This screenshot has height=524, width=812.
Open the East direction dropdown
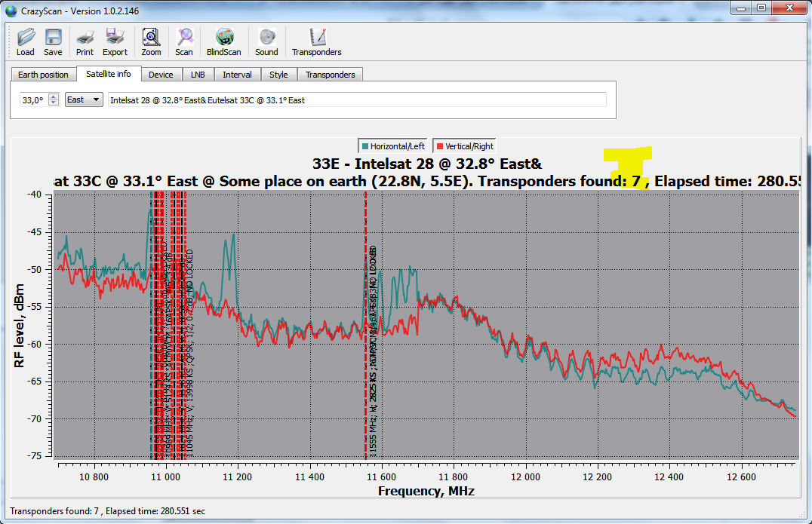[84, 100]
